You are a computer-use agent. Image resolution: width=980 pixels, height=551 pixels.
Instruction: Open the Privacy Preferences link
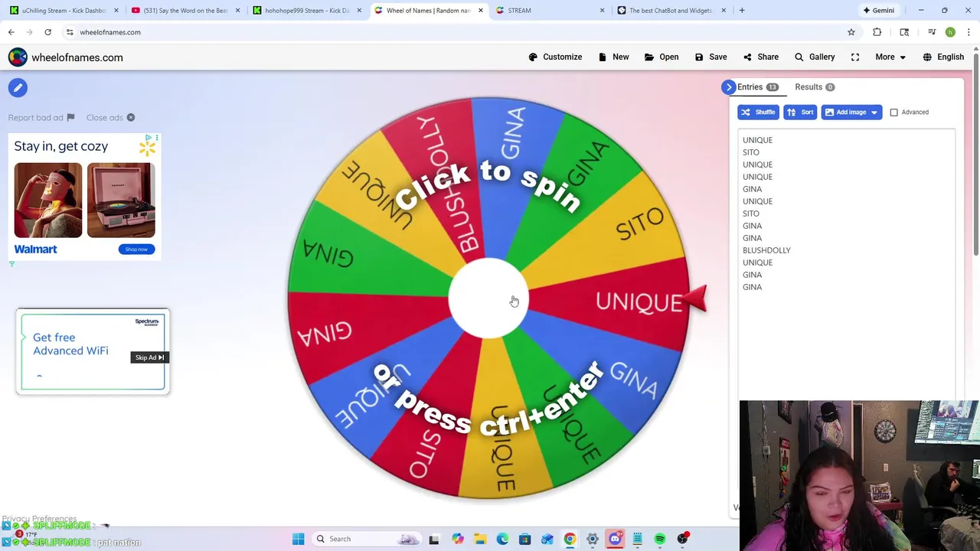(x=39, y=519)
